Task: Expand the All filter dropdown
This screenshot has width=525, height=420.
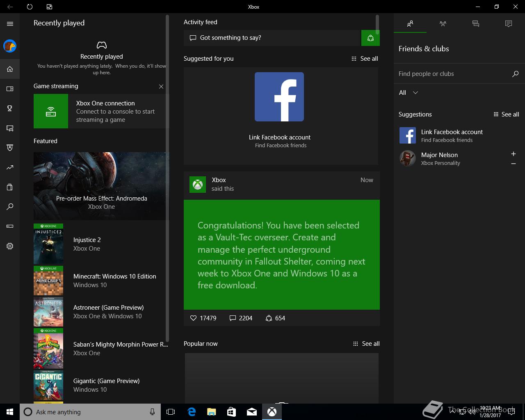Action: click(409, 93)
